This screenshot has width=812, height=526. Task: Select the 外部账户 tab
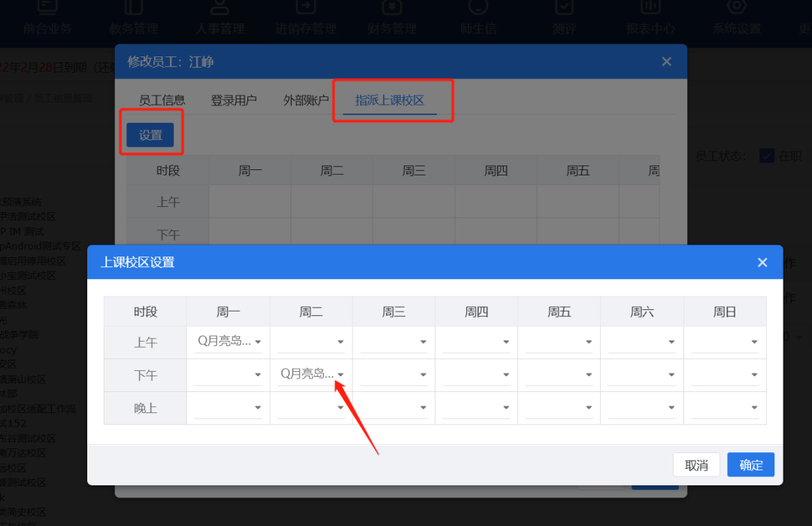coord(306,100)
